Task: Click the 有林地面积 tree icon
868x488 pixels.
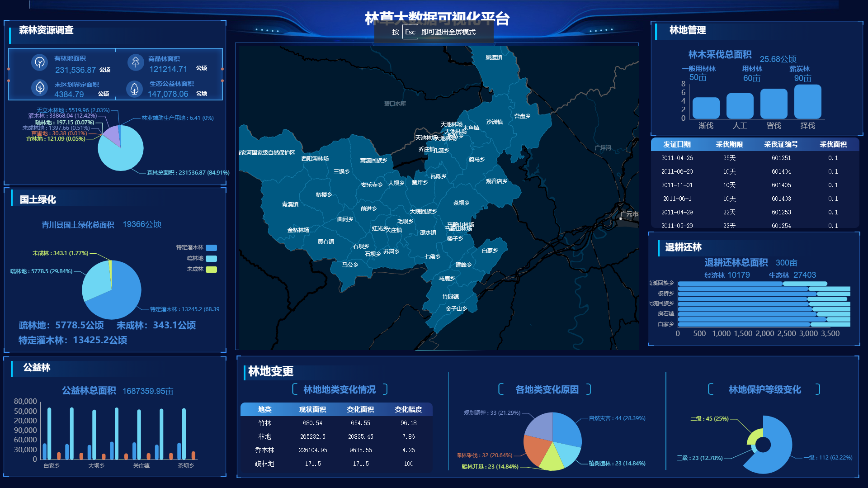Action: [40, 62]
